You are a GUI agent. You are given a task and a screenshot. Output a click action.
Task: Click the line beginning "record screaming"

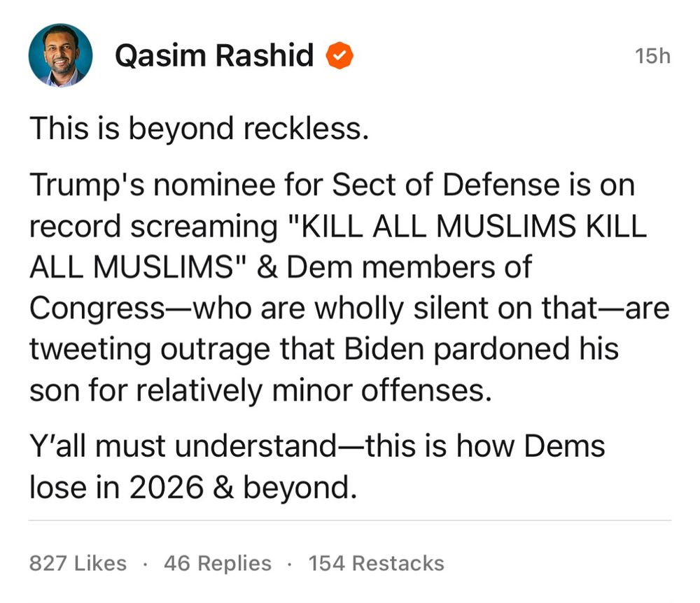point(337,226)
